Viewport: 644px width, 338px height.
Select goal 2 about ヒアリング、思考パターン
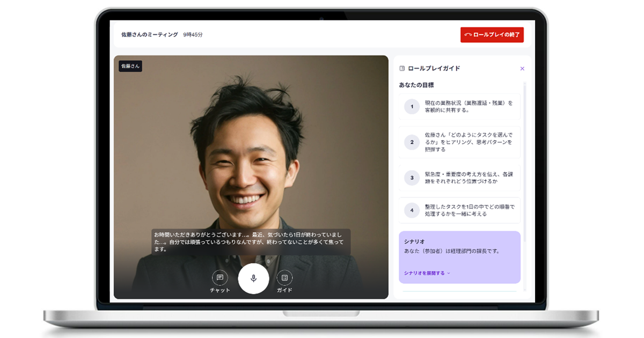[x=460, y=142]
